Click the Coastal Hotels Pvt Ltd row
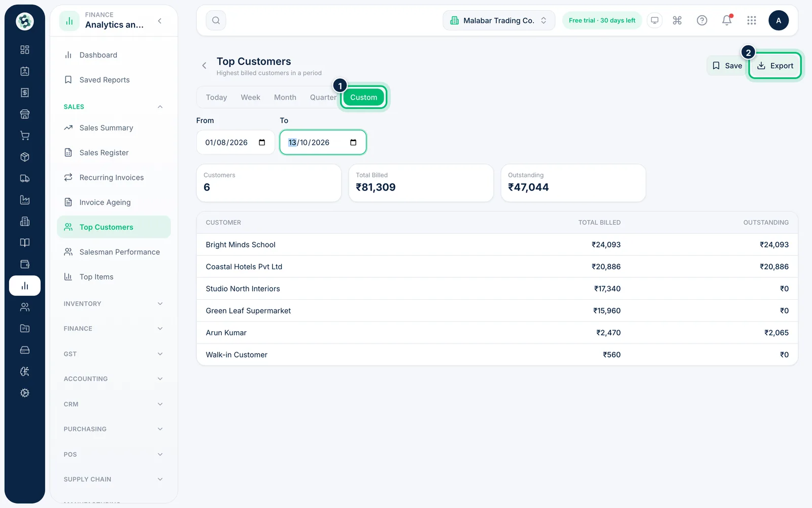This screenshot has height=508, width=812. [497, 267]
